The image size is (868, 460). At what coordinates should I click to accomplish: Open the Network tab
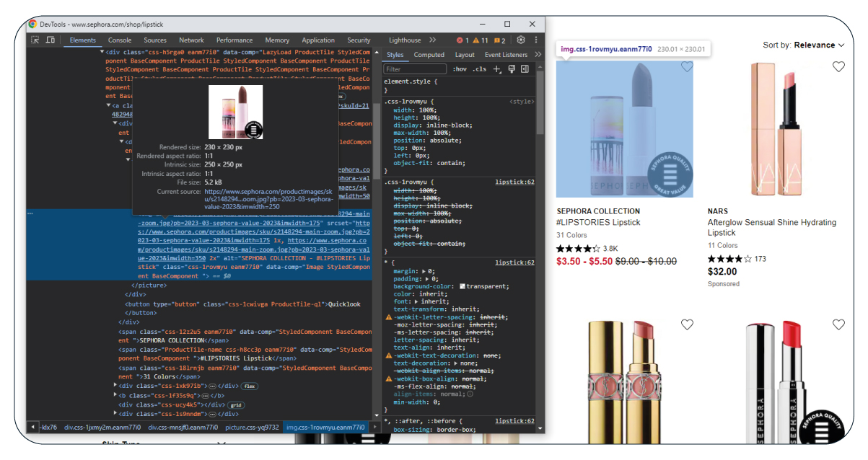coord(191,40)
